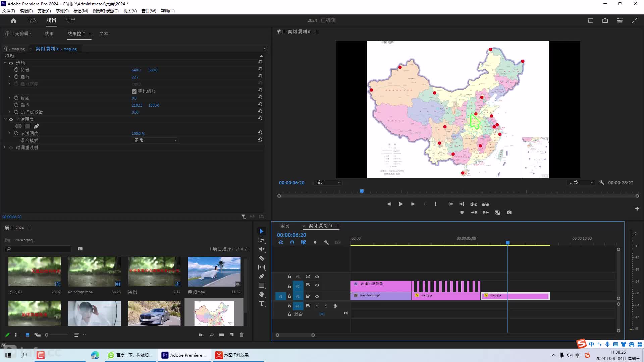Toggle V1 track output eye
Image resolution: width=644 pixels, height=362 pixels.
point(317,296)
